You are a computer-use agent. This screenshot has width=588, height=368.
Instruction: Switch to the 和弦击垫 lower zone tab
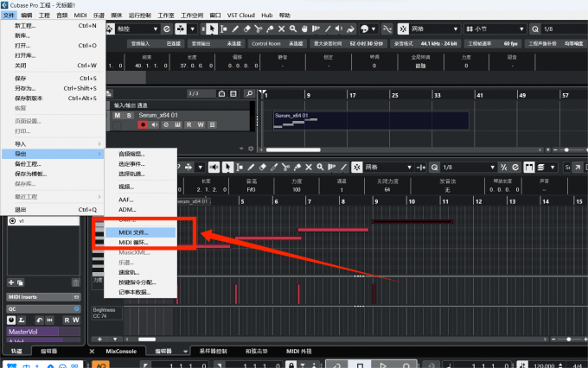click(x=257, y=352)
